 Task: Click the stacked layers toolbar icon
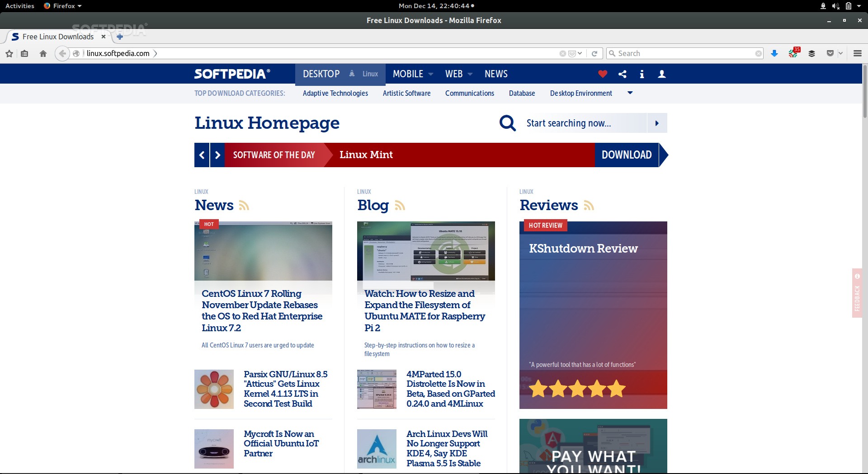[811, 53]
